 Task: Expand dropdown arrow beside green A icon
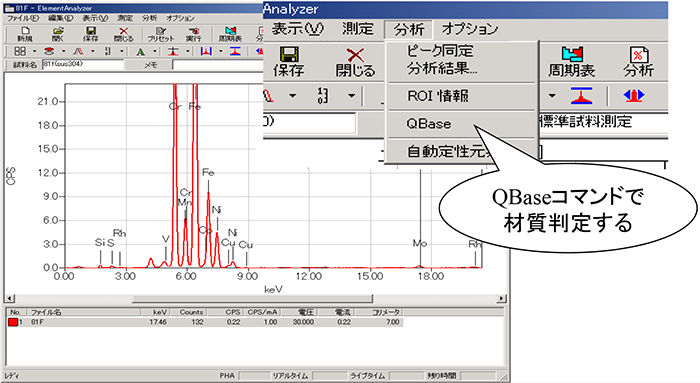[154, 51]
